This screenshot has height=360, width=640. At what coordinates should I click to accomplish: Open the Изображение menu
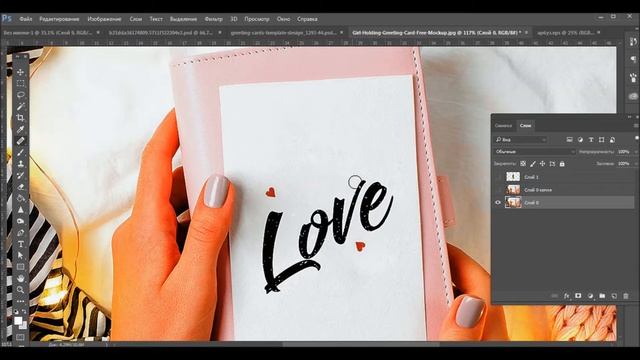[x=104, y=19]
